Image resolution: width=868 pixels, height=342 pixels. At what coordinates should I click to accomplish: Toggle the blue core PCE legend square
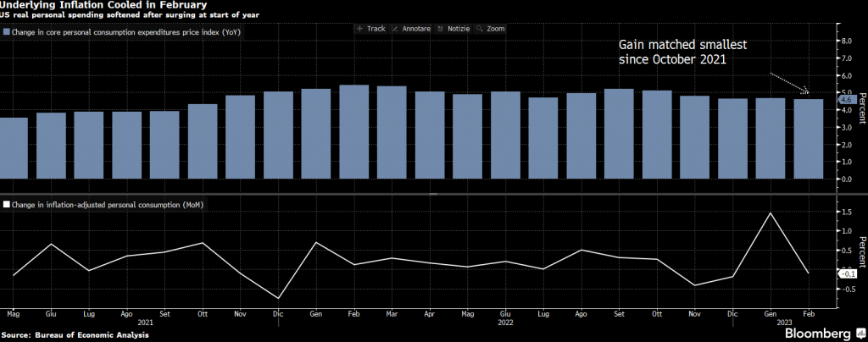[8, 32]
